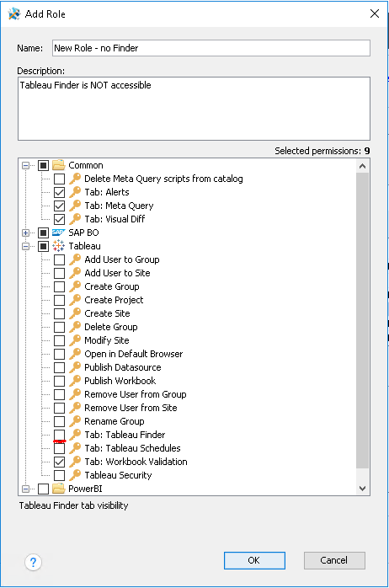
Task: Click key icon beside Create Group
Action: pos(75,286)
